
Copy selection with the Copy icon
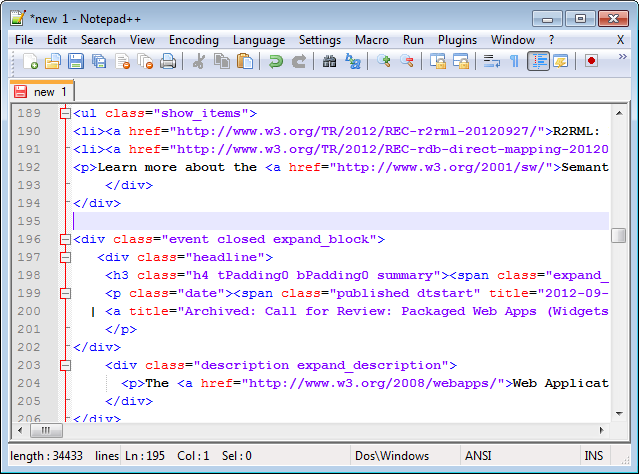click(x=222, y=62)
